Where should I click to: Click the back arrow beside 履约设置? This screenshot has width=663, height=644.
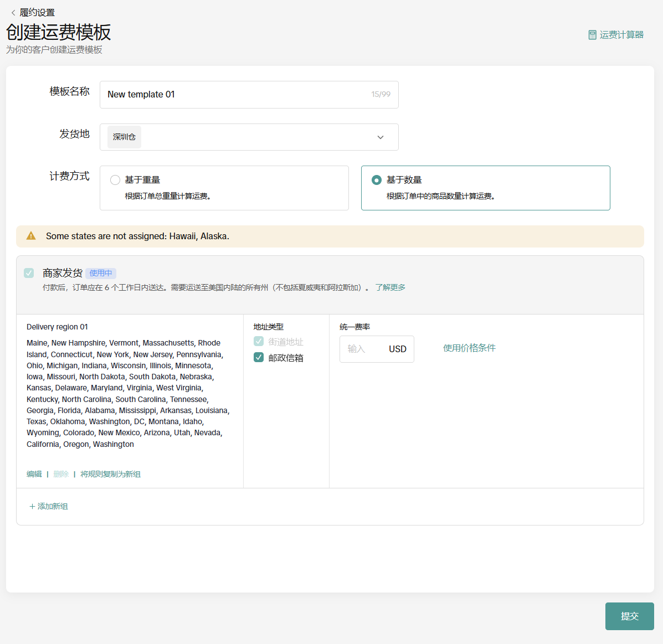(x=13, y=13)
